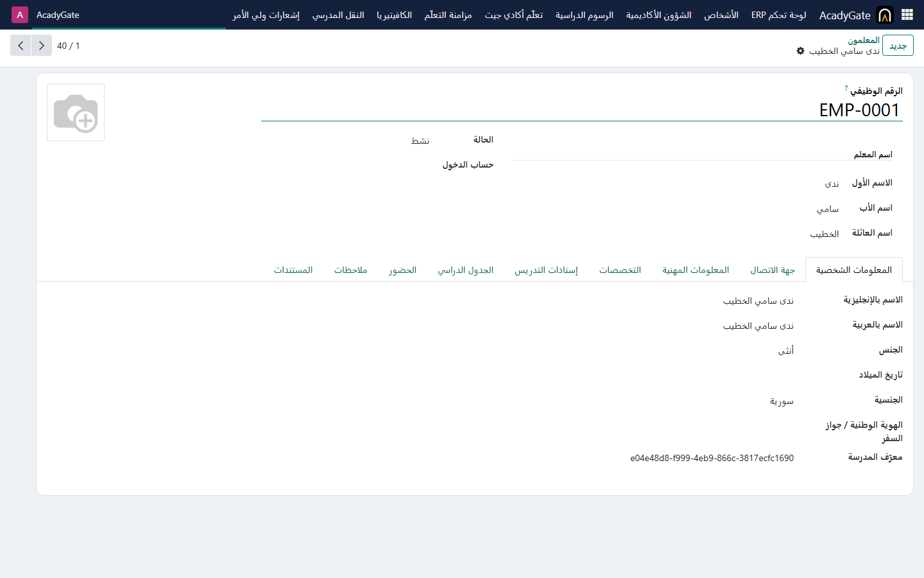Edit the EMP-0001 employee number field
This screenshot has width=924, height=578.
[x=581, y=110]
